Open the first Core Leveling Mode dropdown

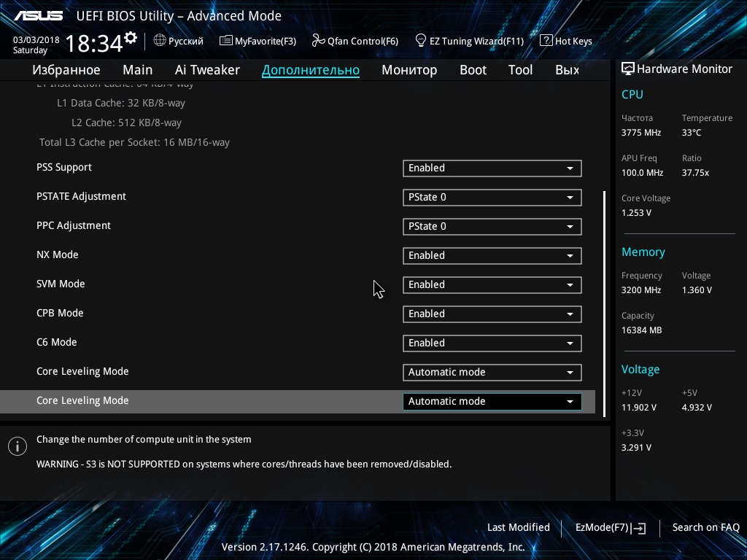click(x=492, y=373)
